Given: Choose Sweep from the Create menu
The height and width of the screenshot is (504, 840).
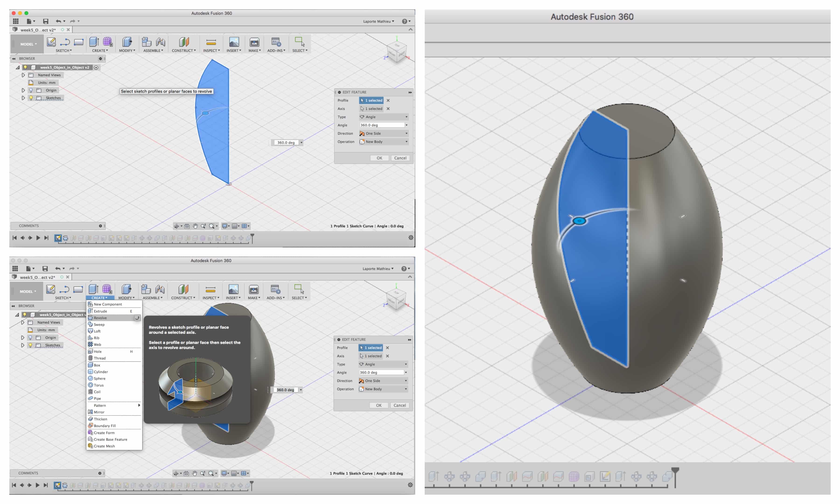Looking at the screenshot, I should [x=114, y=324].
